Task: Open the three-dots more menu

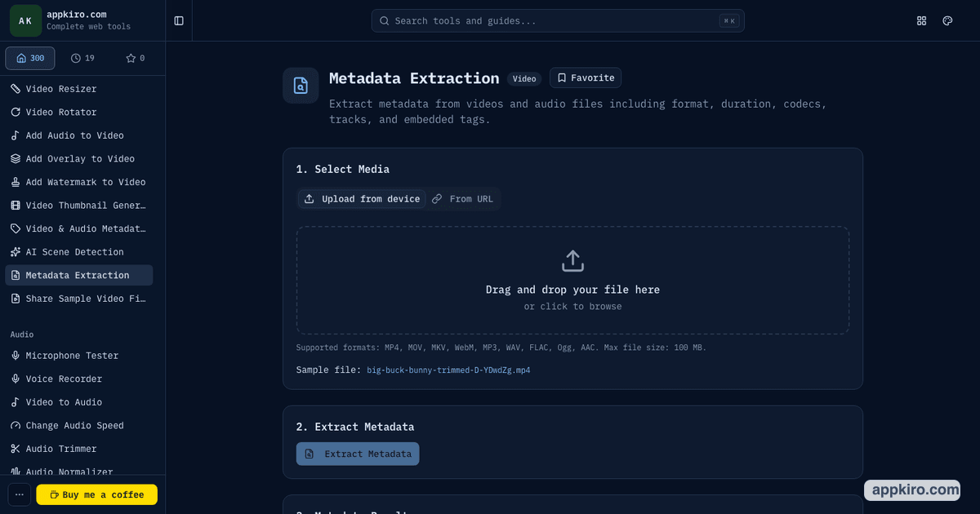Action: [x=20, y=494]
